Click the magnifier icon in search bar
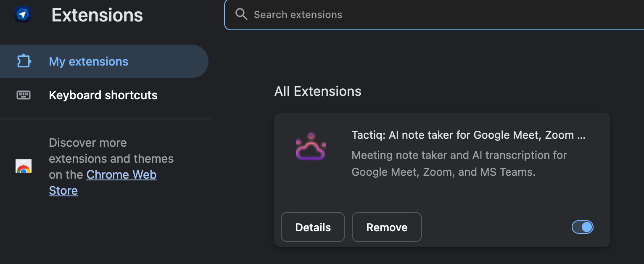 [241, 15]
